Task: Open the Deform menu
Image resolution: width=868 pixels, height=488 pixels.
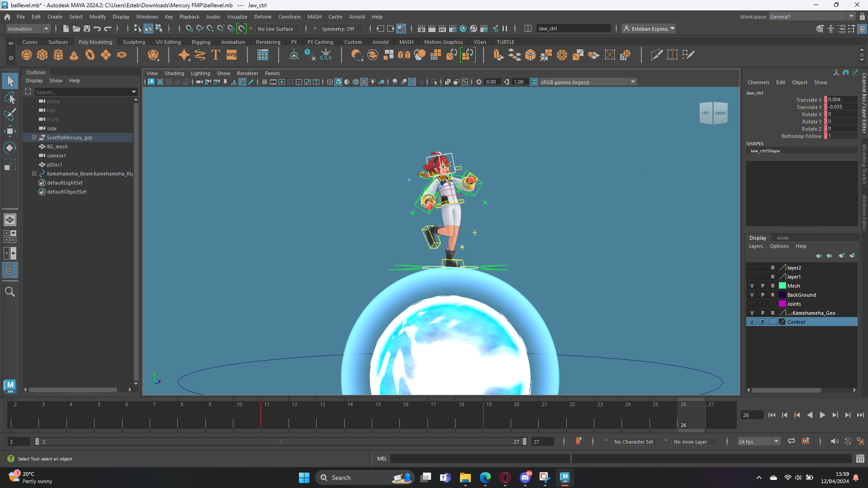Action: point(262,17)
